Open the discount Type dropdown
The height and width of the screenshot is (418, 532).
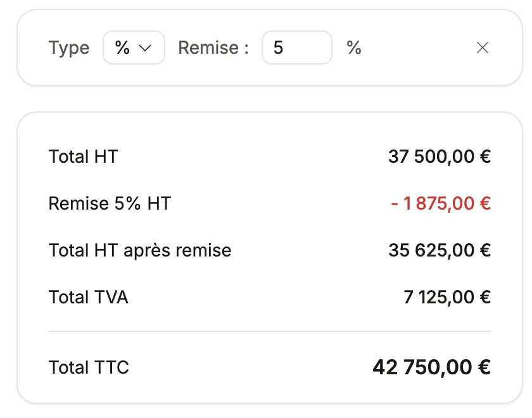[x=134, y=47]
